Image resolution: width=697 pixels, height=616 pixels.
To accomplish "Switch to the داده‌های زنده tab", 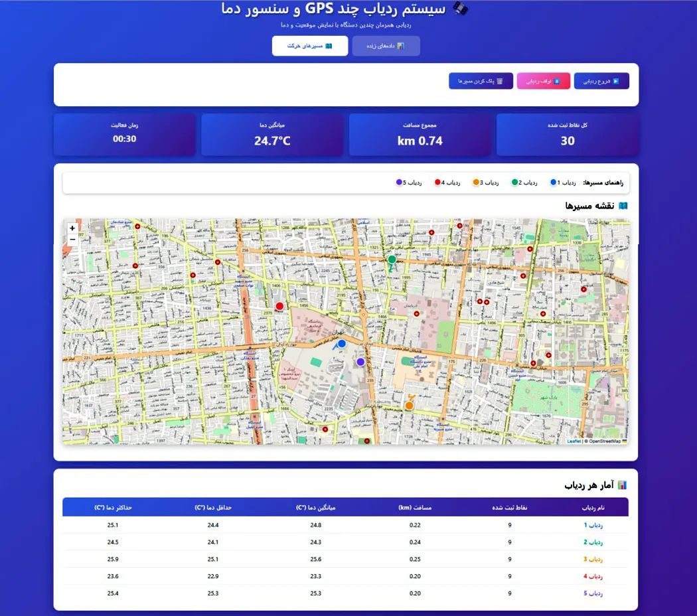I will coord(386,46).
